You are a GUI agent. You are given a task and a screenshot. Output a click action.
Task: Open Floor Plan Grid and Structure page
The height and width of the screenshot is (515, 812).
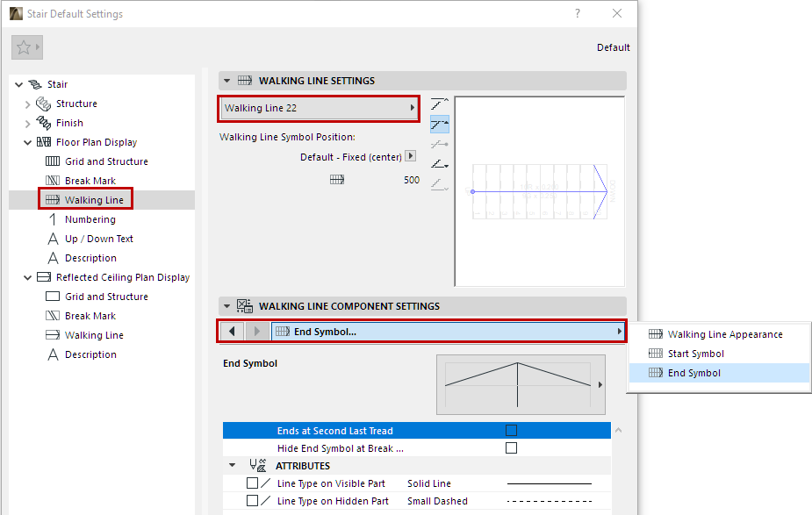pyautogui.click(x=106, y=161)
